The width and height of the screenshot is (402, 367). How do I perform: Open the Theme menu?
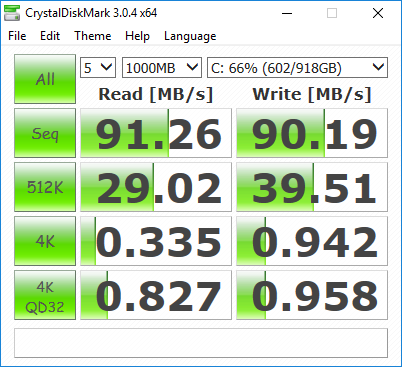pyautogui.click(x=93, y=36)
